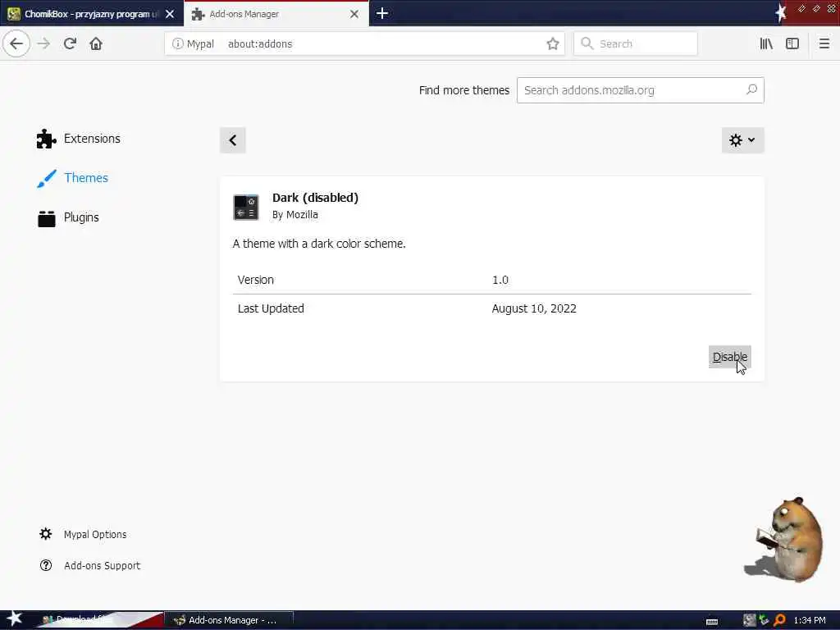Open the Library bookshelf icon
Screen dimensions: 840x630
click(x=766, y=44)
